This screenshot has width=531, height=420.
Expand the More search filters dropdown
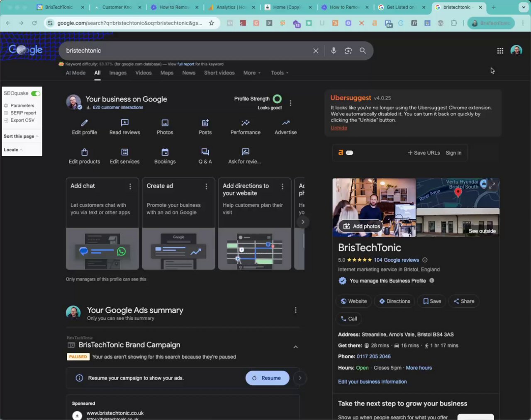[252, 73]
